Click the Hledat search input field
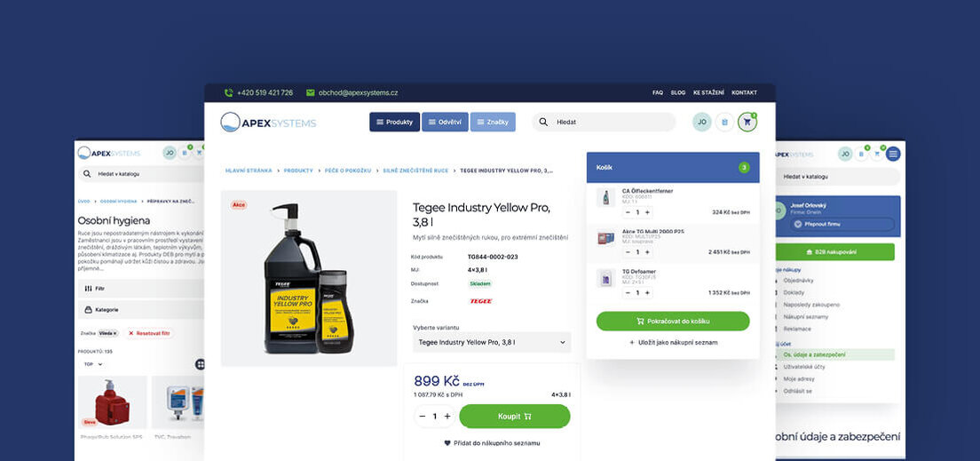Viewport: 980px width, 461px height. [x=608, y=122]
